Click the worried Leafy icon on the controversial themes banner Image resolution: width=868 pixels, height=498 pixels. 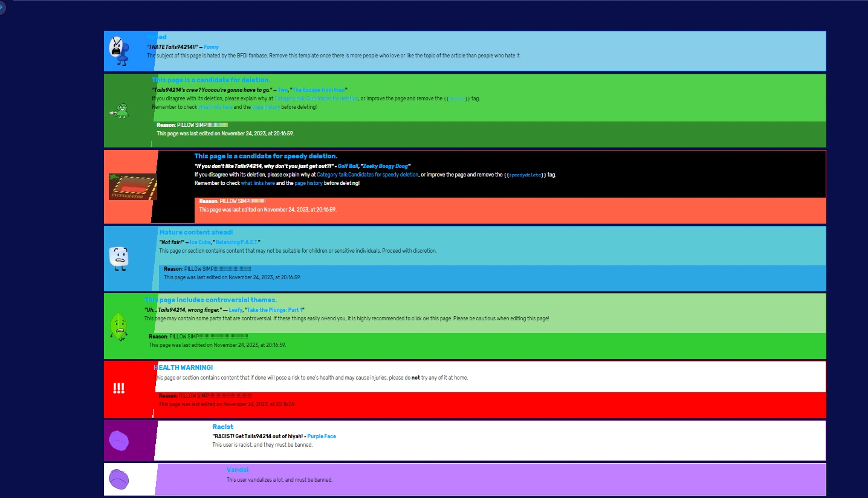pyautogui.click(x=118, y=326)
